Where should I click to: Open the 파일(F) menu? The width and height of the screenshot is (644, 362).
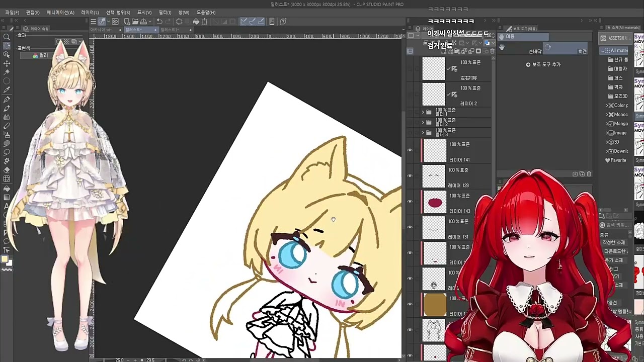point(12,12)
